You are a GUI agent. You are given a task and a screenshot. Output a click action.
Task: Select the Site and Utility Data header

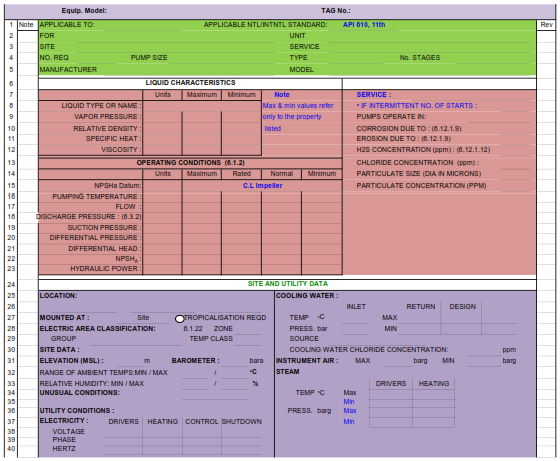click(x=288, y=284)
